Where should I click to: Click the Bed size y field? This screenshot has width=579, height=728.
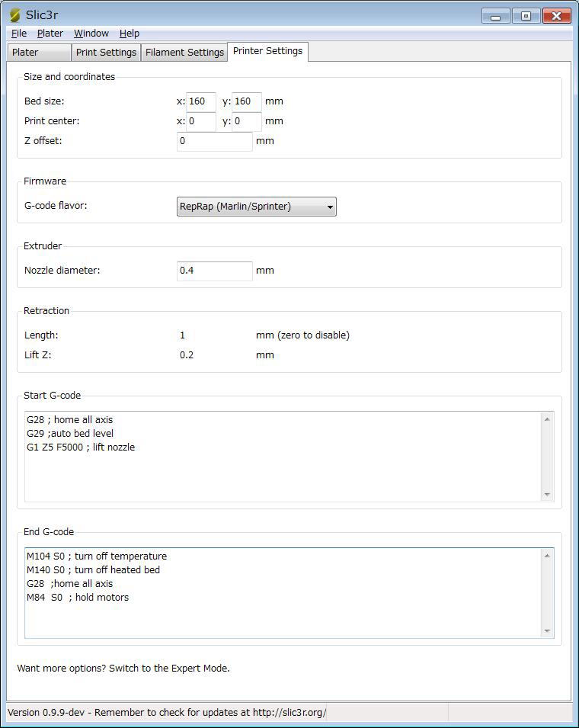tap(247, 101)
